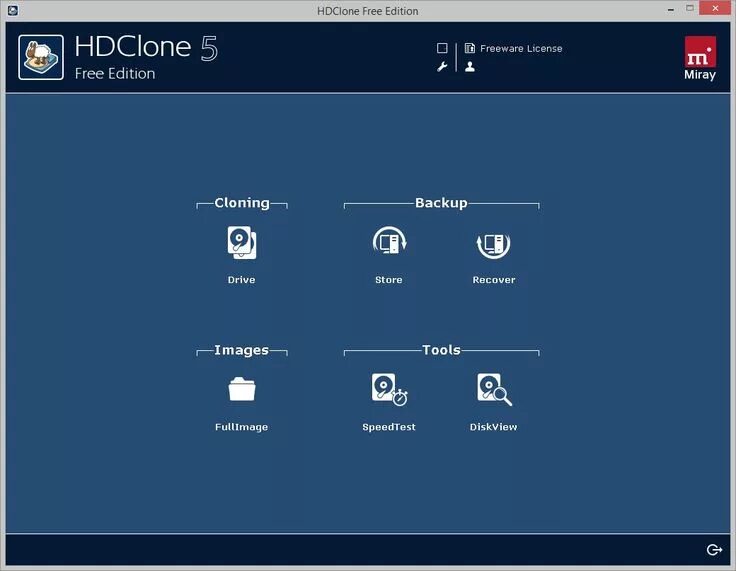736x571 pixels.
Task: Maximize the HDClone window
Action: [x=690, y=8]
